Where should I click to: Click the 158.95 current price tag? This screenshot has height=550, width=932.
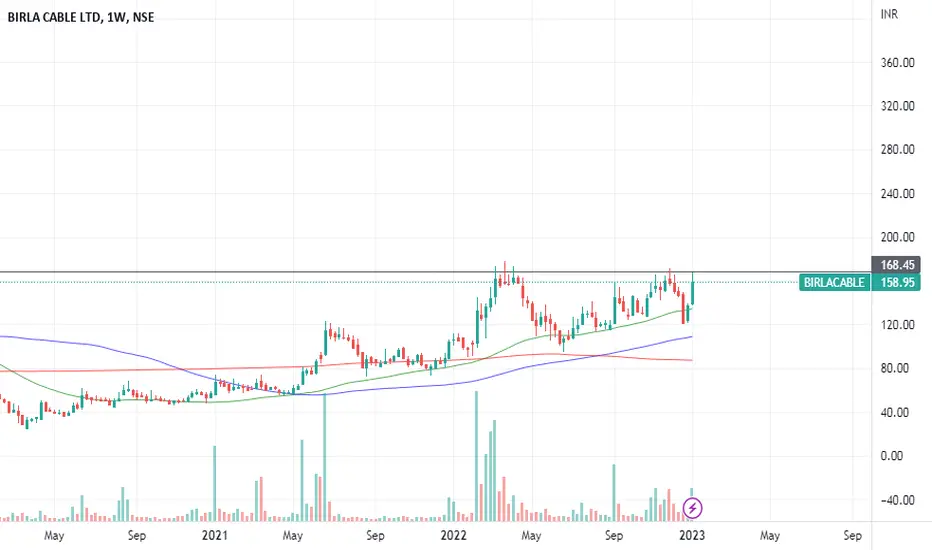pyautogui.click(x=896, y=282)
